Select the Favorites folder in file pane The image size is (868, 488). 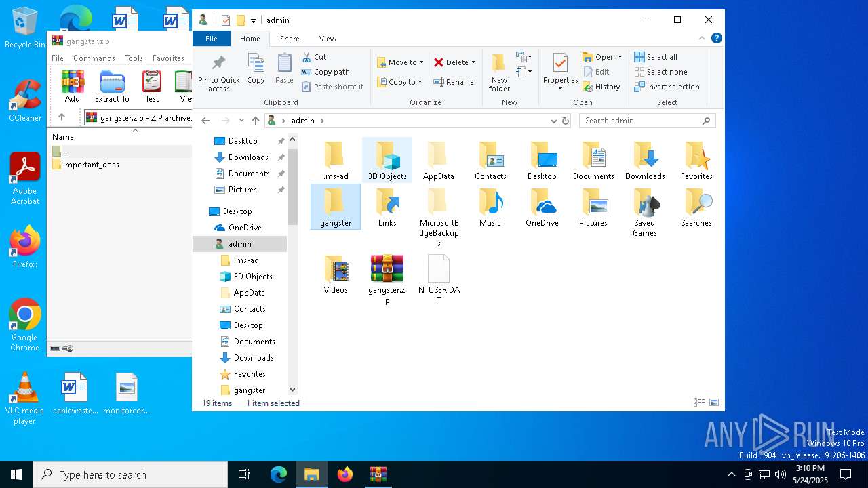696,161
